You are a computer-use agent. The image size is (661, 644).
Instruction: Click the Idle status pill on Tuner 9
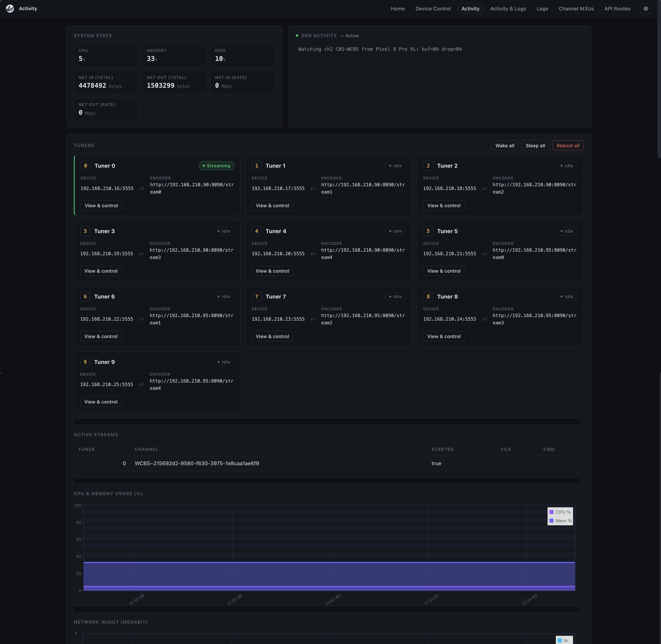(x=224, y=362)
